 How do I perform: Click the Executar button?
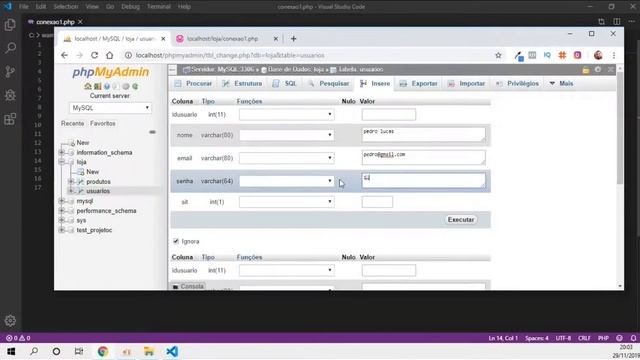click(x=461, y=220)
